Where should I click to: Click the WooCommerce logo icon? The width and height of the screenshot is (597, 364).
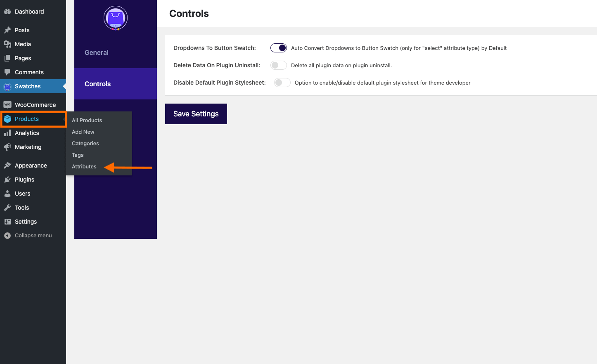pos(7,105)
